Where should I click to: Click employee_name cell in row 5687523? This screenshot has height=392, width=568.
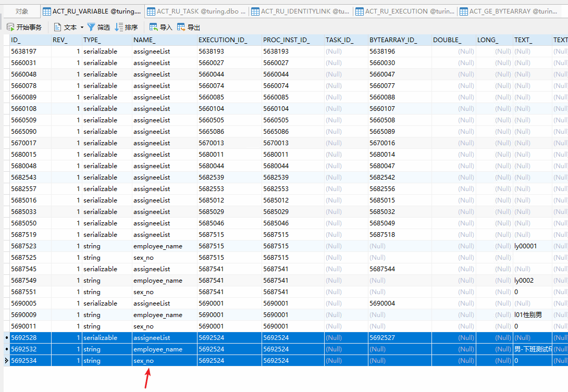165,246
